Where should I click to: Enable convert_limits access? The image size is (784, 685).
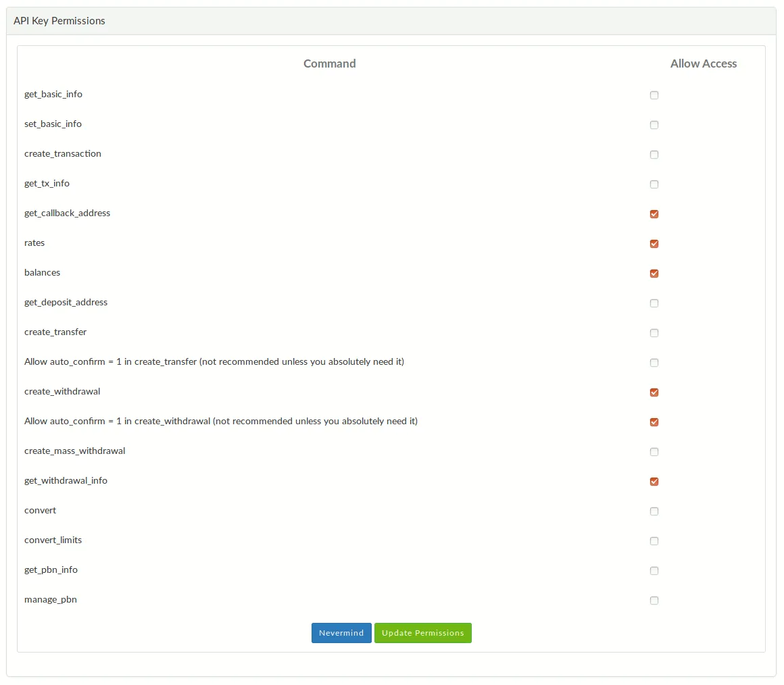click(x=654, y=541)
